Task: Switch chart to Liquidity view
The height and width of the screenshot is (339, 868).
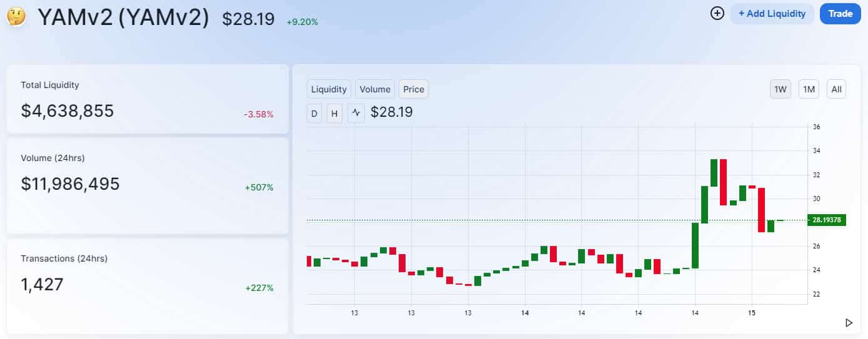Action: (329, 89)
